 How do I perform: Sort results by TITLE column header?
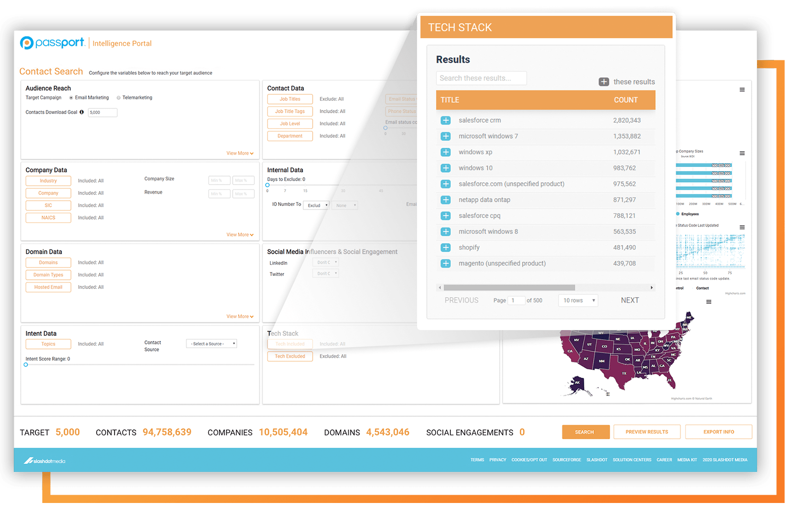pyautogui.click(x=450, y=100)
